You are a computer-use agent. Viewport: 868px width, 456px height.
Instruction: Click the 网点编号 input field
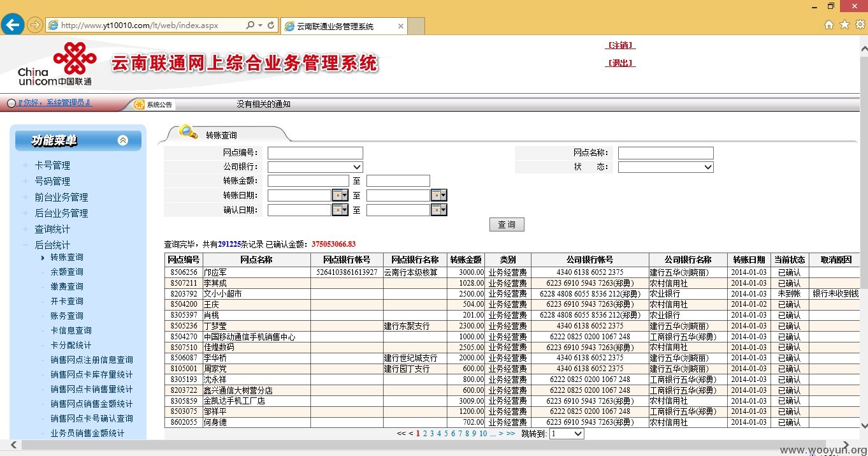pos(315,153)
